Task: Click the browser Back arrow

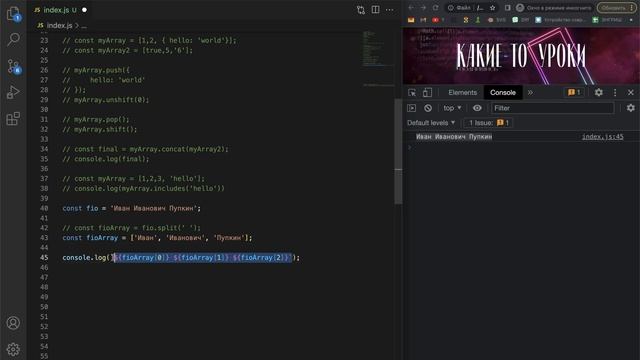Action: coord(411,8)
